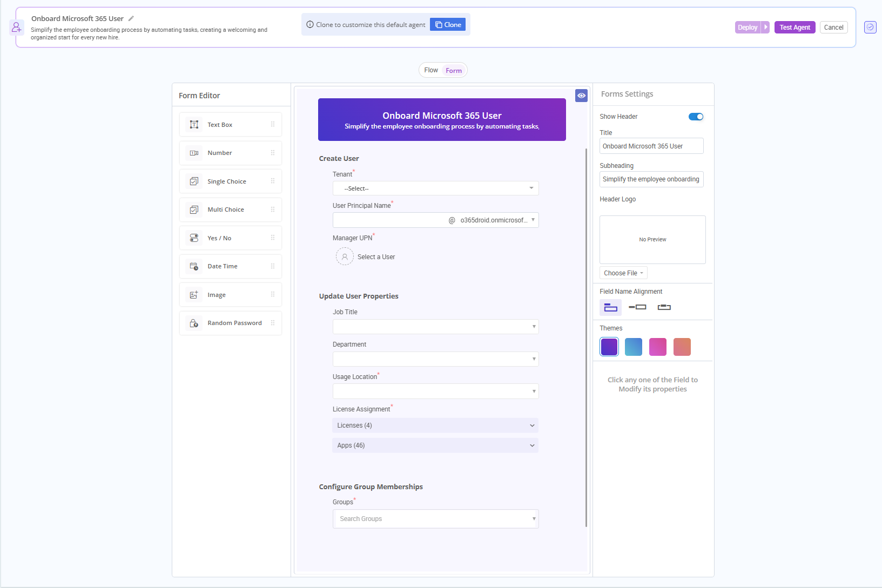Click the pencil edit icon beside agent name

(131, 18)
